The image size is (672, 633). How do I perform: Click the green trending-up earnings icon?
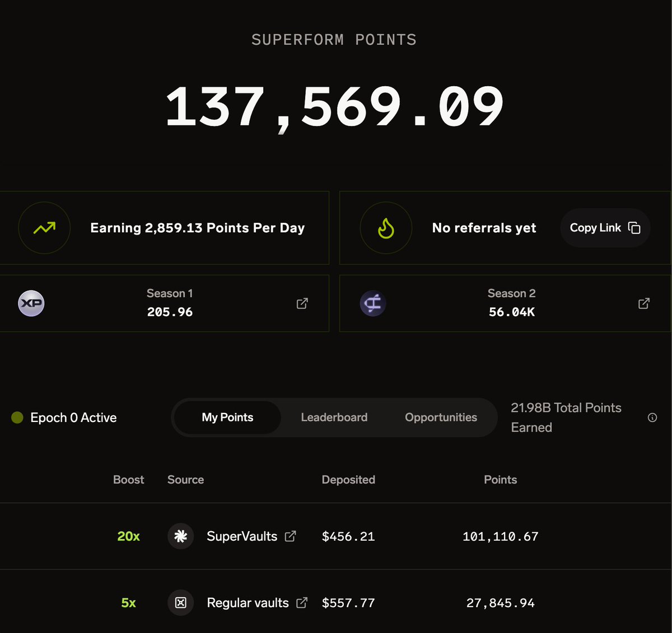(x=44, y=228)
